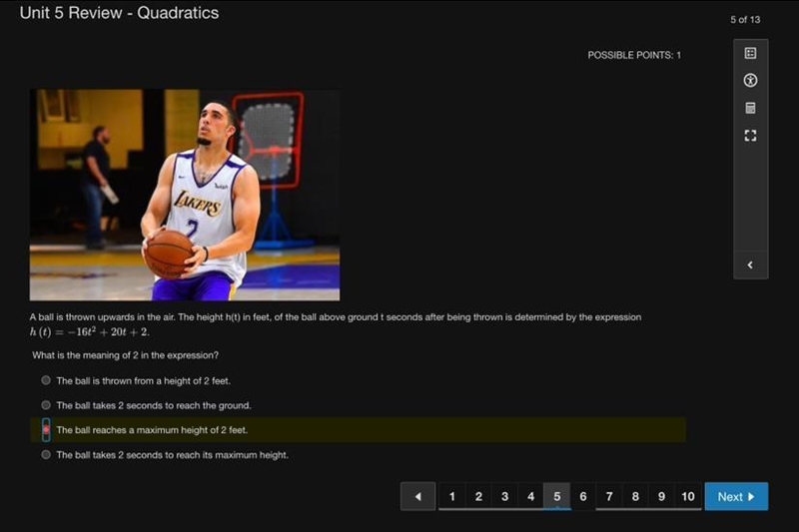Open the calculator tool

[x=750, y=108]
